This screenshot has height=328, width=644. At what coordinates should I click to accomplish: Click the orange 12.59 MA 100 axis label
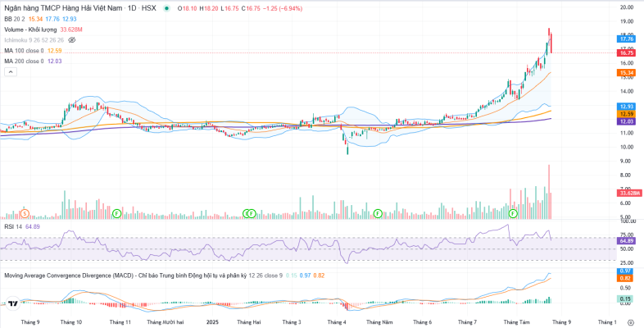(x=627, y=113)
